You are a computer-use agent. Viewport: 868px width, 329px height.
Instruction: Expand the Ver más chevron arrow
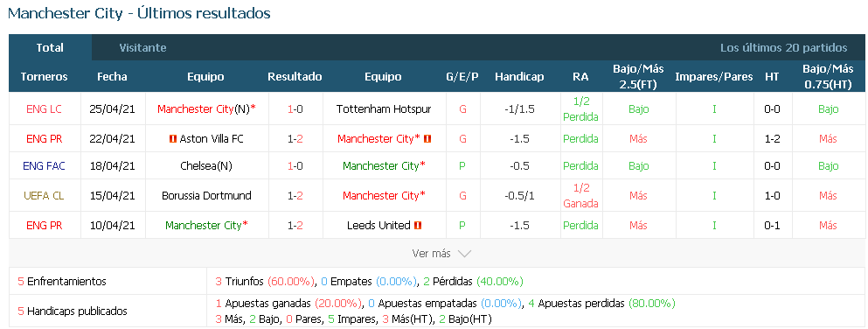click(x=464, y=254)
